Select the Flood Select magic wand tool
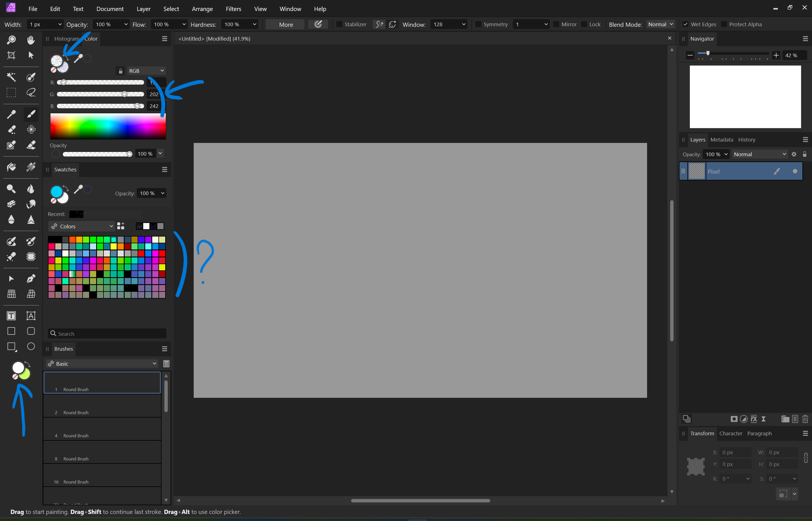 pyautogui.click(x=11, y=77)
